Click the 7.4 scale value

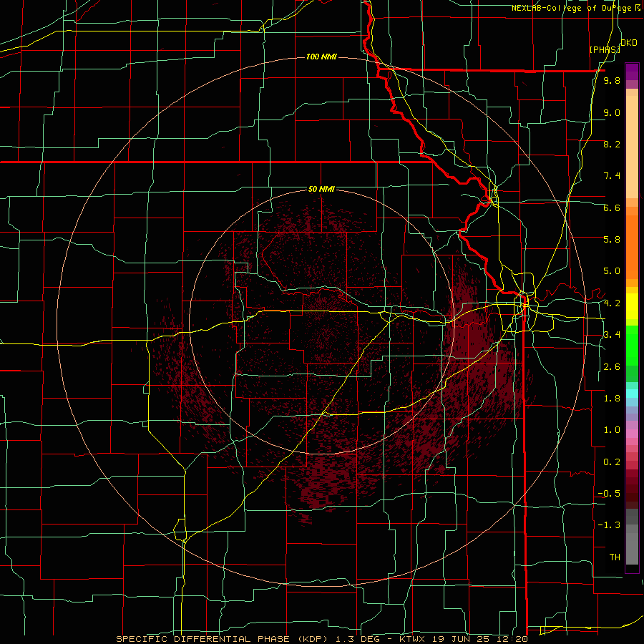pyautogui.click(x=612, y=176)
